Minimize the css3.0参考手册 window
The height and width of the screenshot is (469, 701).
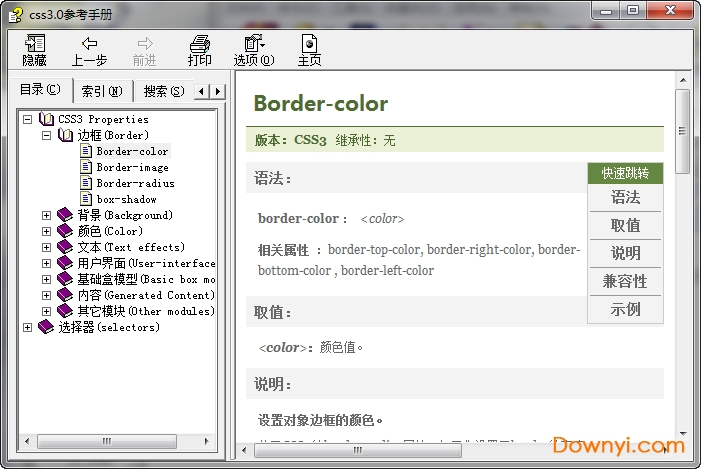pos(606,11)
